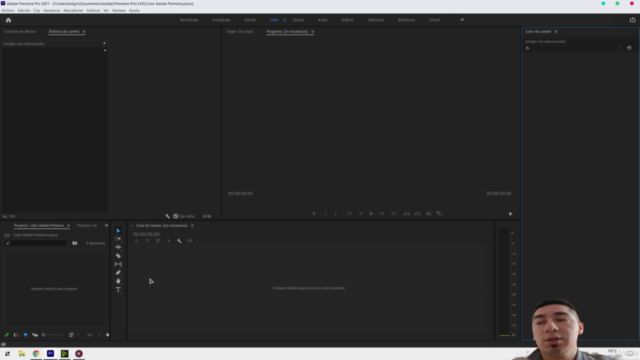The width and height of the screenshot is (640, 360).
Task: Click New Bin from search in Project panel
Action: (x=75, y=243)
